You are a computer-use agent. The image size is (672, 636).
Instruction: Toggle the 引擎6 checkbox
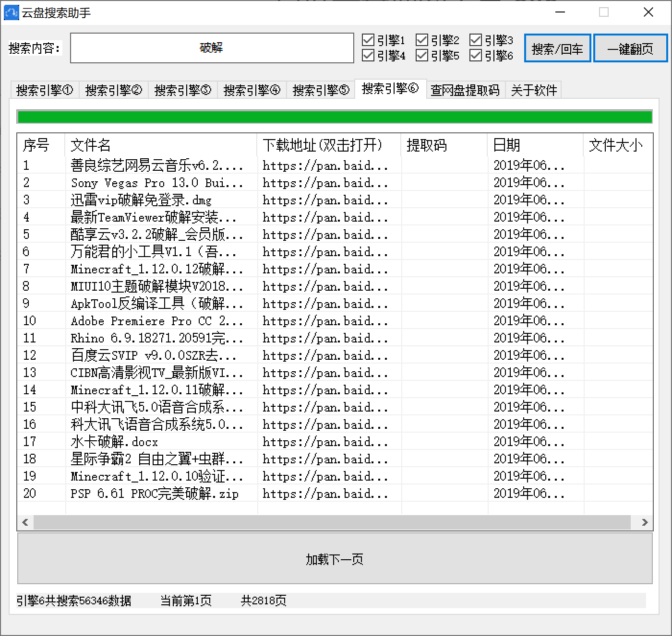(476, 56)
